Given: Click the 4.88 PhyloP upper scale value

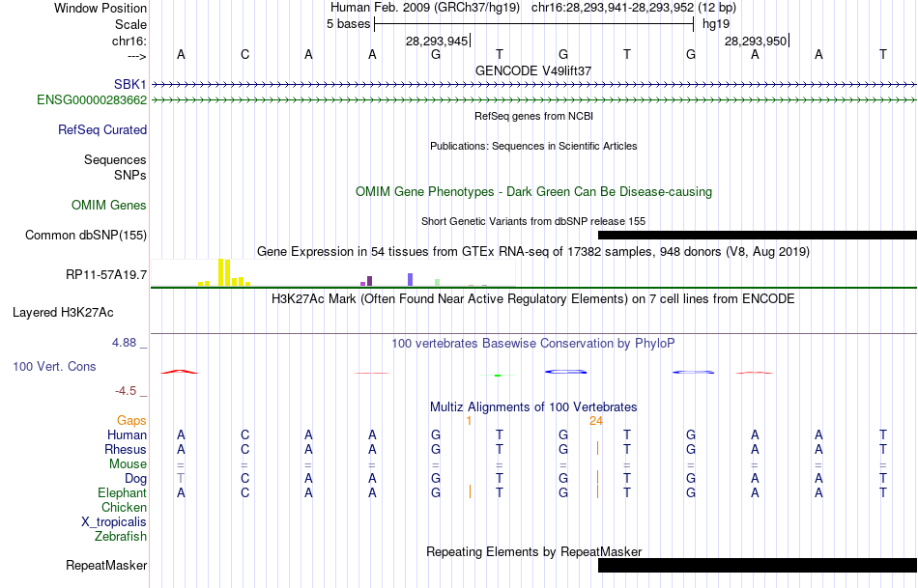Looking at the screenshot, I should click(124, 343).
